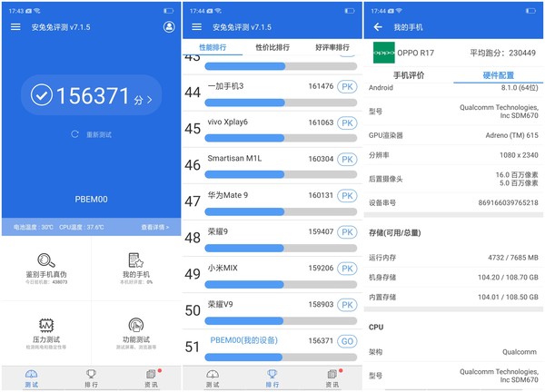The image size is (545, 392).
Task: Select 测试 tab on left screen bottom bar
Action: point(31,378)
